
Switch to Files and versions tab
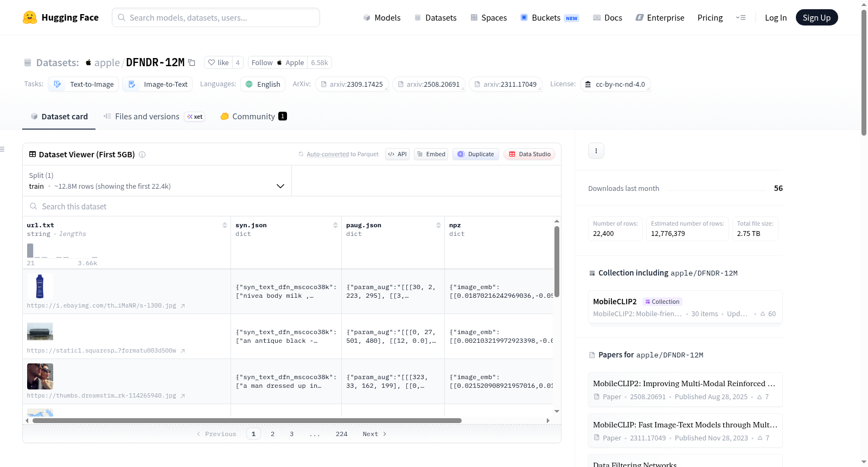coord(154,117)
